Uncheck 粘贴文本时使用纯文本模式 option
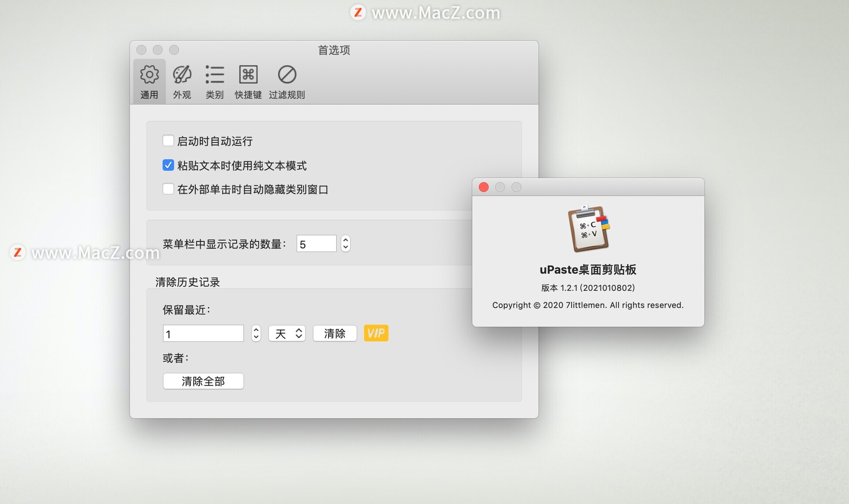This screenshot has width=849, height=504. [x=168, y=165]
